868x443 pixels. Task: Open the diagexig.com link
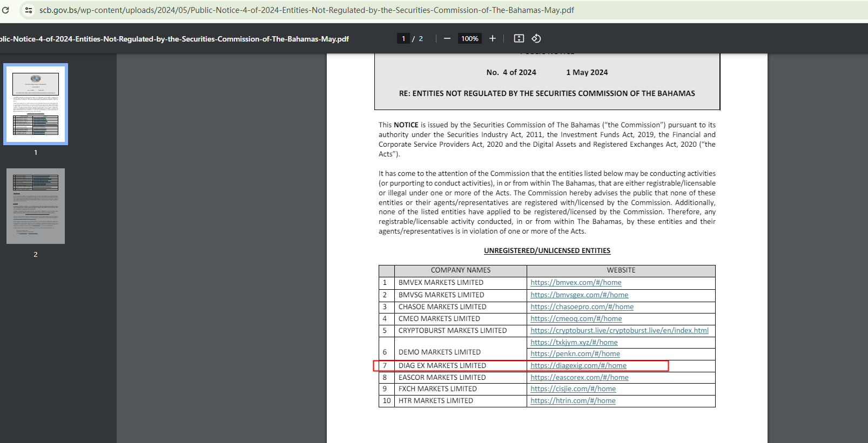pos(578,366)
